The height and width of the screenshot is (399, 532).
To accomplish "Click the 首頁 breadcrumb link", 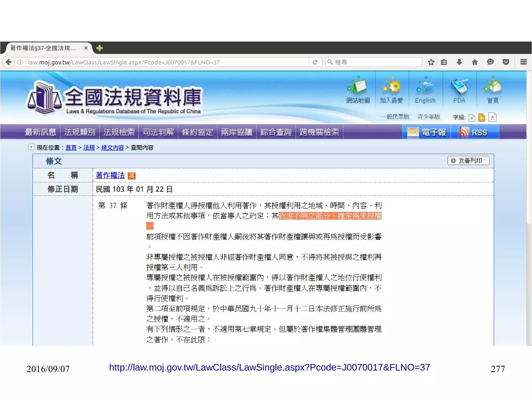I will pyautogui.click(x=71, y=148).
